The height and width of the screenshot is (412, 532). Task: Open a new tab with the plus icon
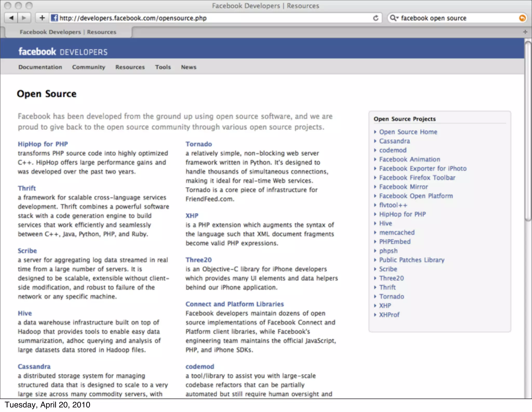point(525,32)
